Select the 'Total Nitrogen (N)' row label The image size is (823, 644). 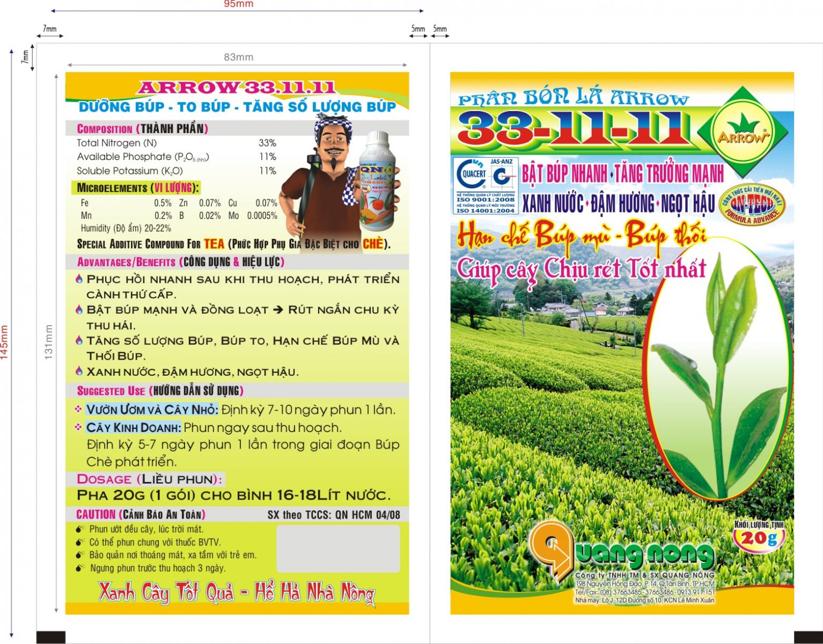pyautogui.click(x=117, y=143)
